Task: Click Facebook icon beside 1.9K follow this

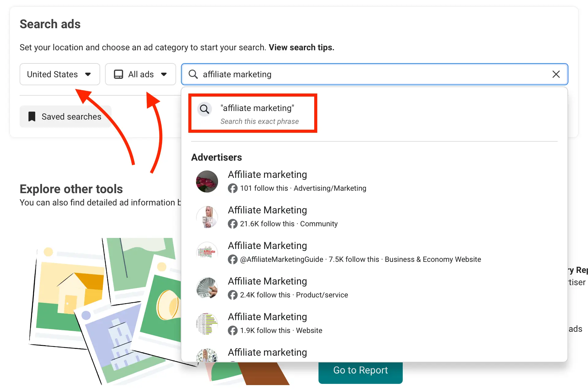Action: point(232,331)
